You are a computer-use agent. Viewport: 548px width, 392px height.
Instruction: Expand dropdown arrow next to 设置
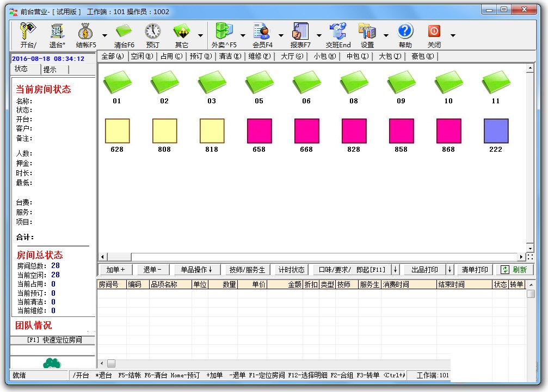(x=386, y=35)
